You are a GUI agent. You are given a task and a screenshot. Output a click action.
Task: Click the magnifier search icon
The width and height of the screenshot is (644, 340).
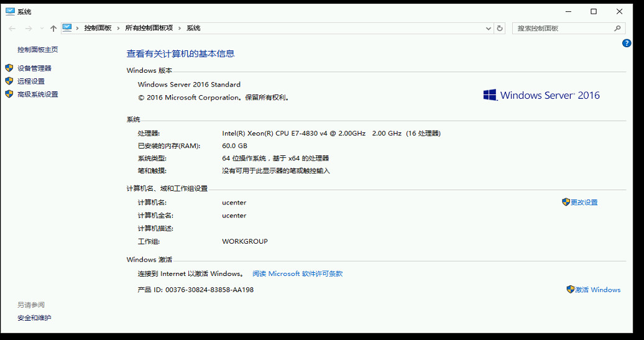click(617, 29)
